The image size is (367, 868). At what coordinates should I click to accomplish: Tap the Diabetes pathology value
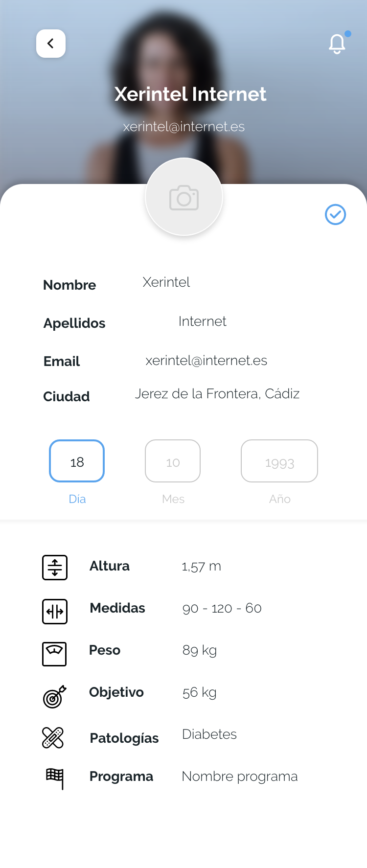click(x=209, y=734)
